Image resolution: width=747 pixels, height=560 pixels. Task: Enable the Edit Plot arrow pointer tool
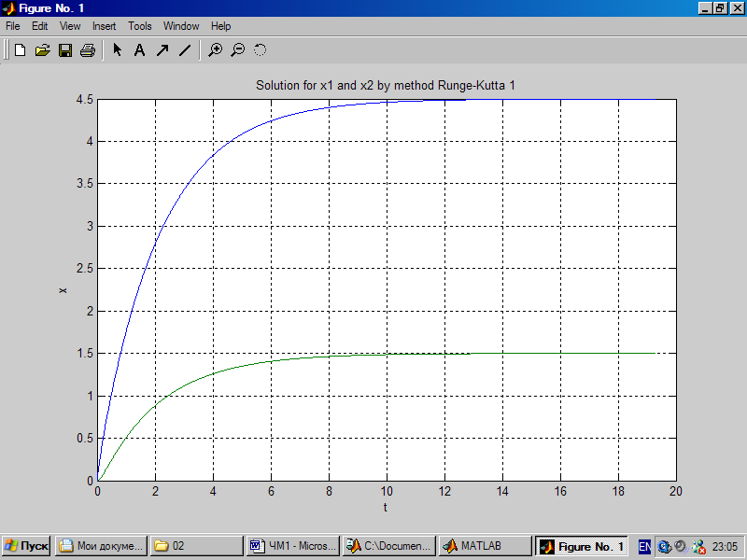[x=118, y=50]
